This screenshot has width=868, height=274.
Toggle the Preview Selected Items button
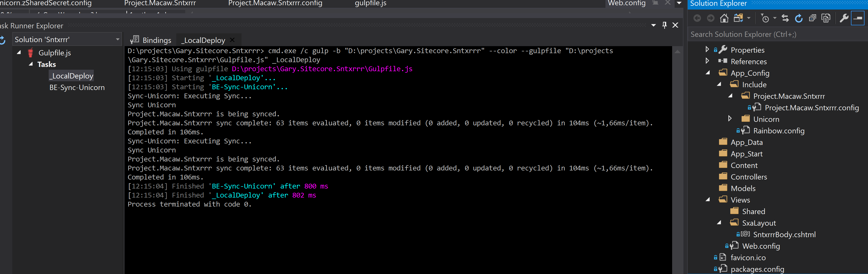click(x=857, y=18)
